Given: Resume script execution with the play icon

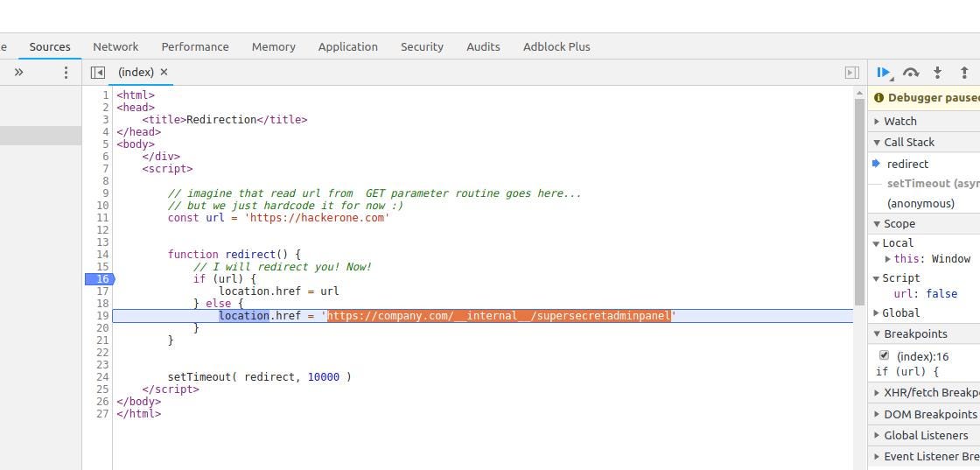Looking at the screenshot, I should point(884,73).
